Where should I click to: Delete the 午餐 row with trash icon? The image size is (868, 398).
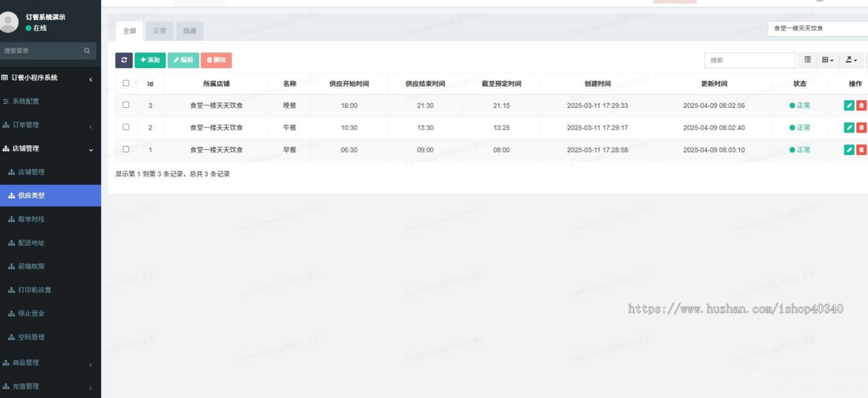pyautogui.click(x=861, y=128)
